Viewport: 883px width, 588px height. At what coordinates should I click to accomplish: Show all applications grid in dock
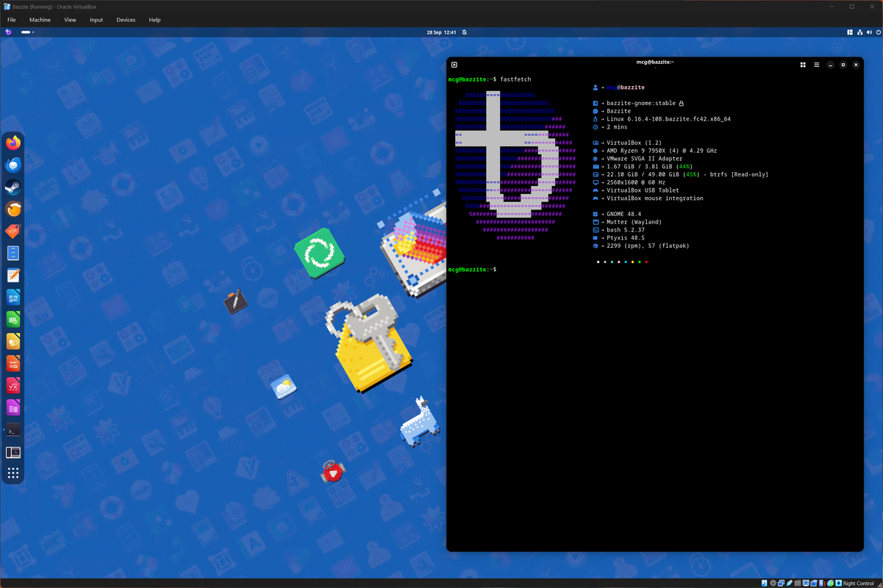coord(13,474)
